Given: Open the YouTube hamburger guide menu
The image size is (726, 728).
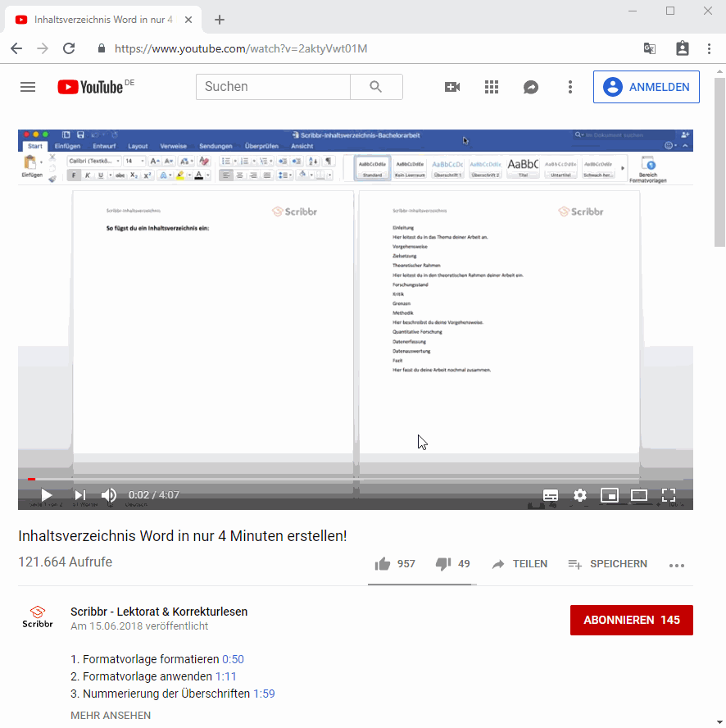Looking at the screenshot, I should (28, 87).
